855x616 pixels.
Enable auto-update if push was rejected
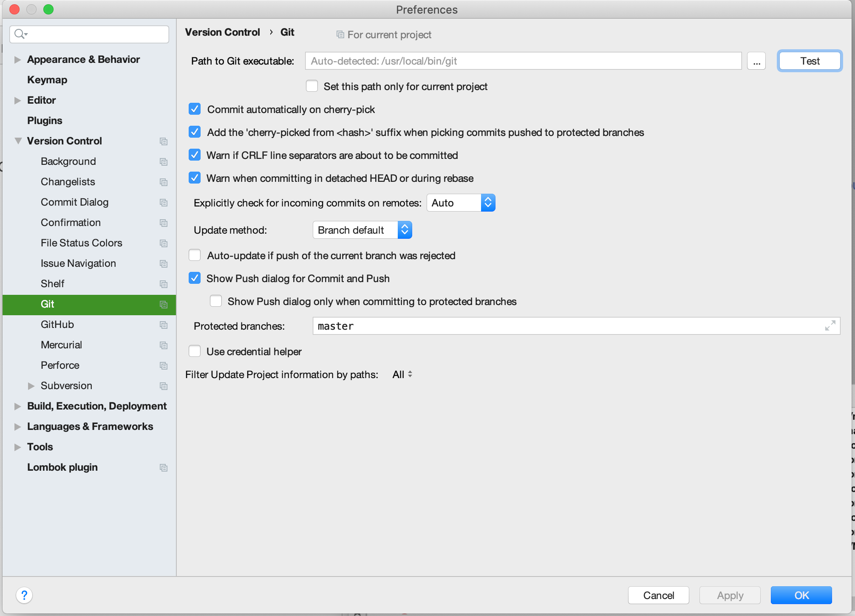195,255
